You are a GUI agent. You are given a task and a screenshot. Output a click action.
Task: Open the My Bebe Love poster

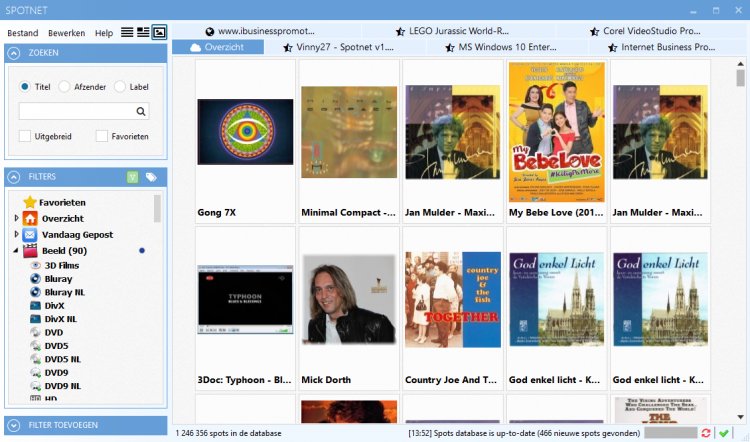point(557,132)
